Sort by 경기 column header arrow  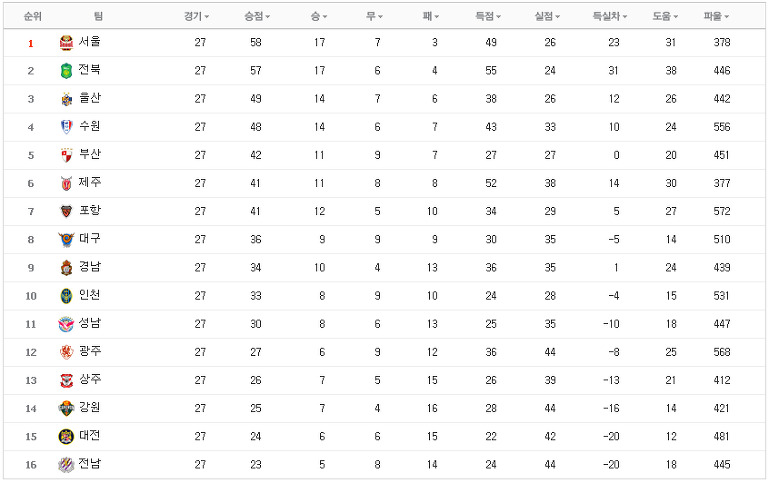(207, 17)
